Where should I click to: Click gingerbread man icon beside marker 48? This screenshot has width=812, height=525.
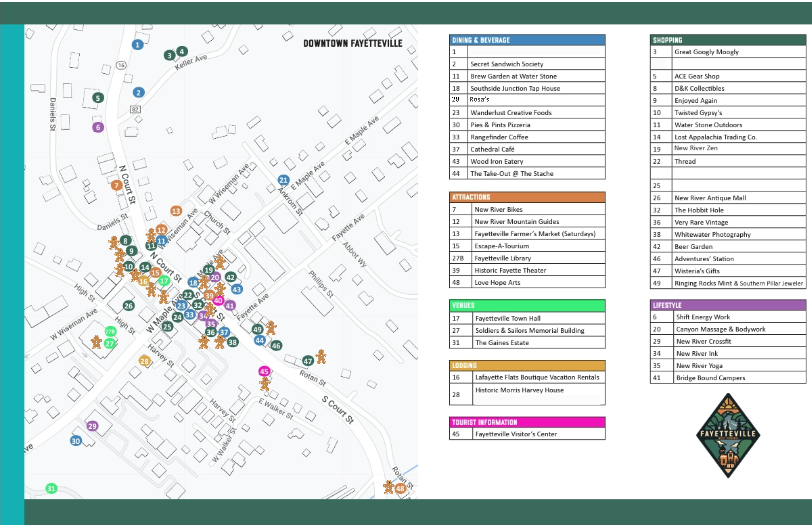(389, 487)
